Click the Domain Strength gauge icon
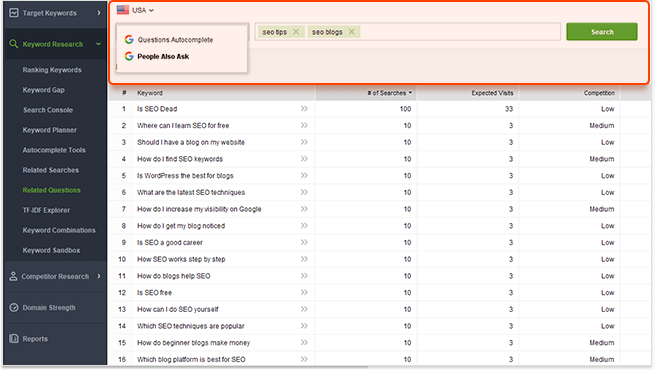 pyautogui.click(x=14, y=307)
